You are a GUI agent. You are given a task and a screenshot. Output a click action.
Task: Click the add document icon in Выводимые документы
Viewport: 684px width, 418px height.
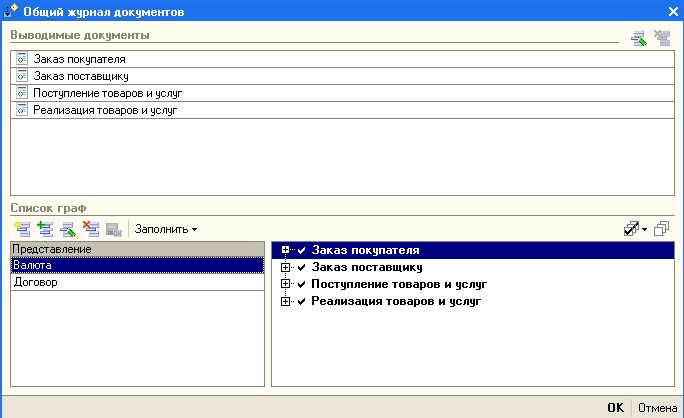pyautogui.click(x=638, y=39)
